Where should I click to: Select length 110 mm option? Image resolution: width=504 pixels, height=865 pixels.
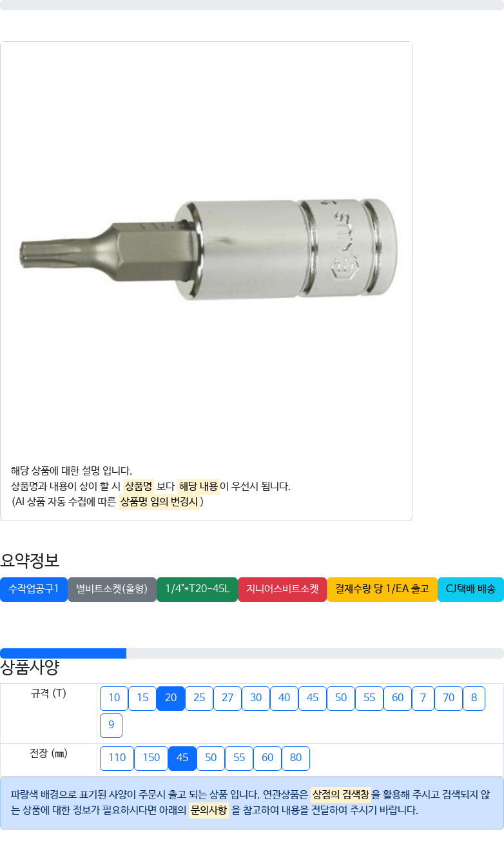[117, 758]
